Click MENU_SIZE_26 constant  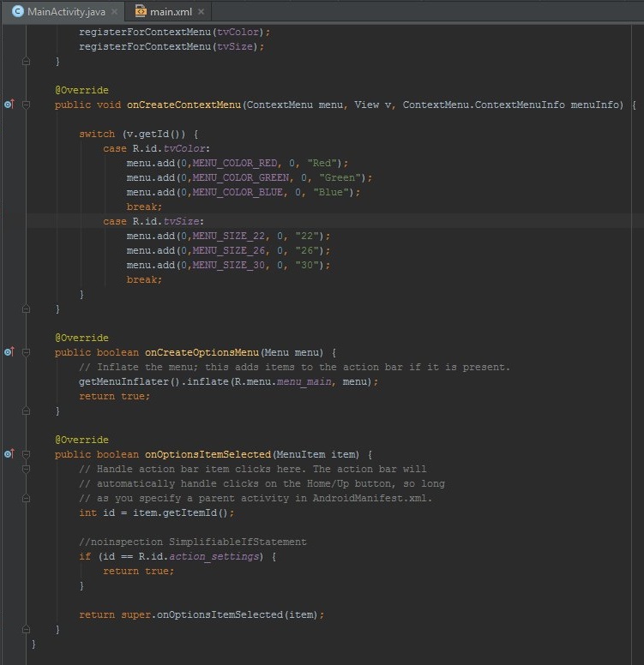[x=229, y=250]
